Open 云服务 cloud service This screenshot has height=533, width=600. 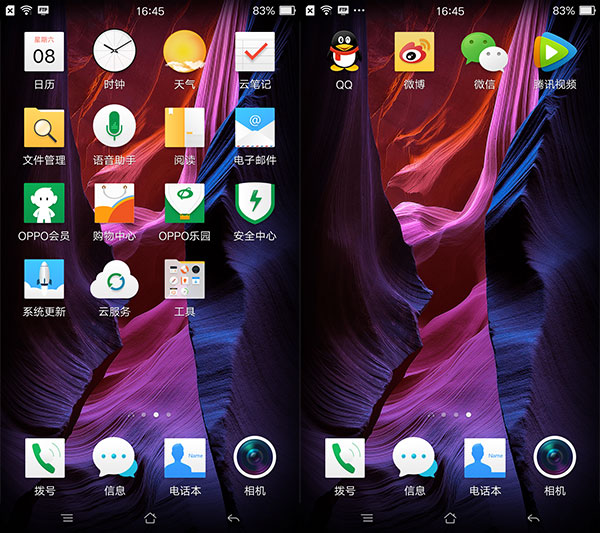click(114, 280)
